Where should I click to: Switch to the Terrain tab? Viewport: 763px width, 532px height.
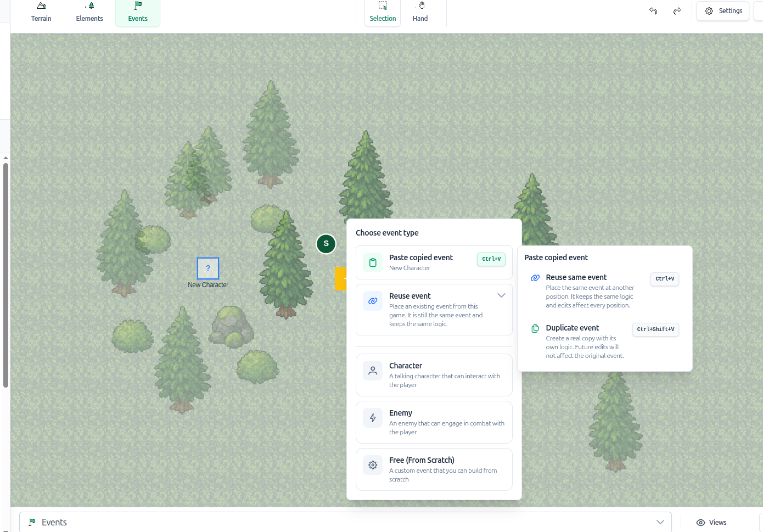[x=41, y=12]
